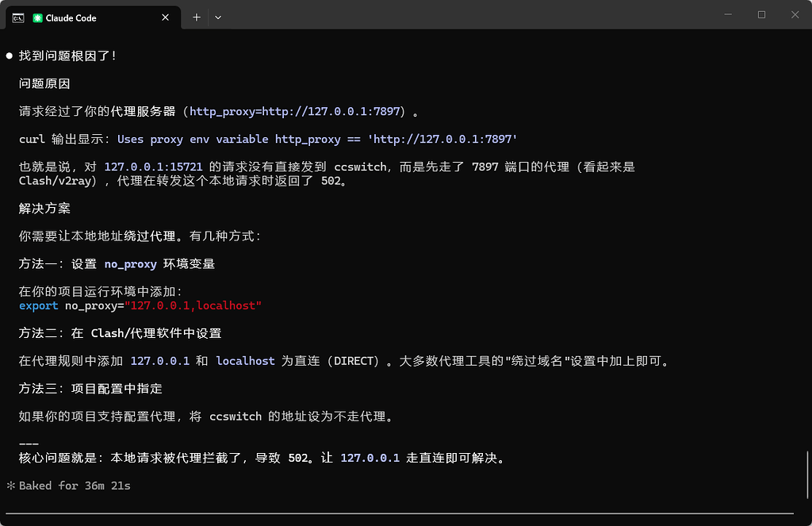Maximize the terminal window
812x526 pixels.
pyautogui.click(x=761, y=14)
